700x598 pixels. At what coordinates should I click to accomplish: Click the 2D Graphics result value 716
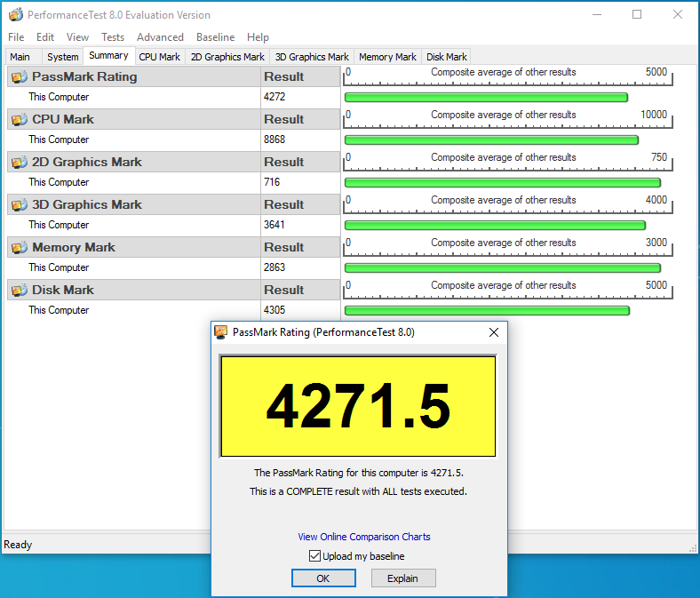pos(272,182)
